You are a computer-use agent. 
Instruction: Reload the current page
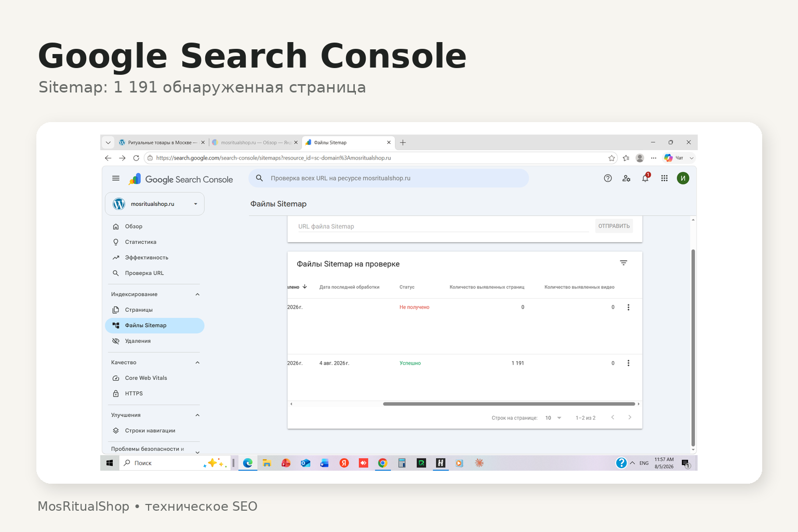tap(136, 158)
